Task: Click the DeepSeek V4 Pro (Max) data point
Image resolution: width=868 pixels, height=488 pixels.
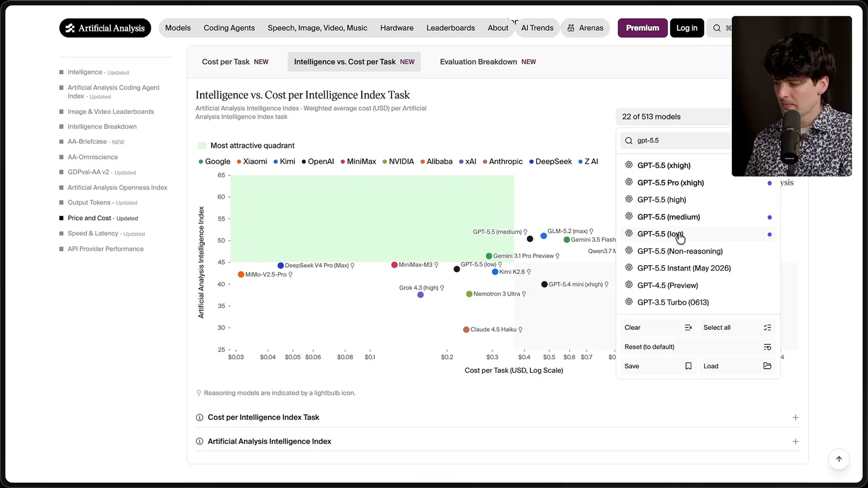Action: point(280,266)
